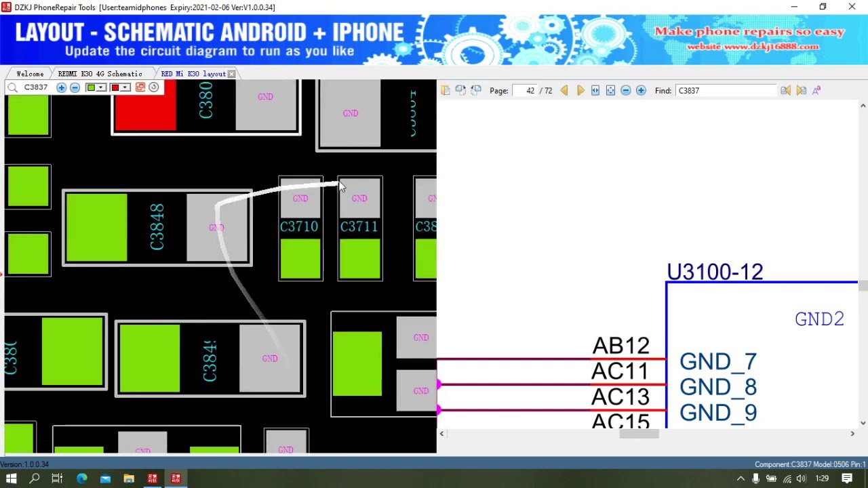Image resolution: width=868 pixels, height=488 pixels.
Task: Zoom out of the layout view
Action: point(75,87)
